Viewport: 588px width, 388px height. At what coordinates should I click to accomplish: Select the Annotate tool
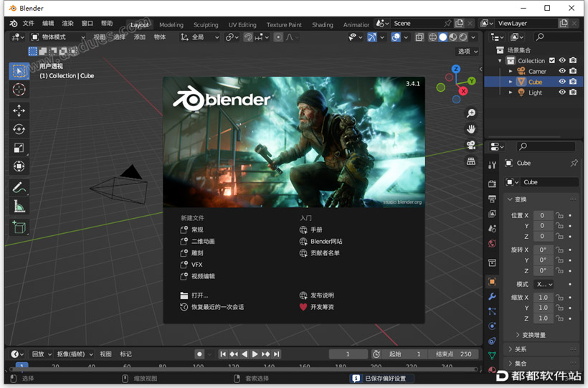pyautogui.click(x=19, y=187)
